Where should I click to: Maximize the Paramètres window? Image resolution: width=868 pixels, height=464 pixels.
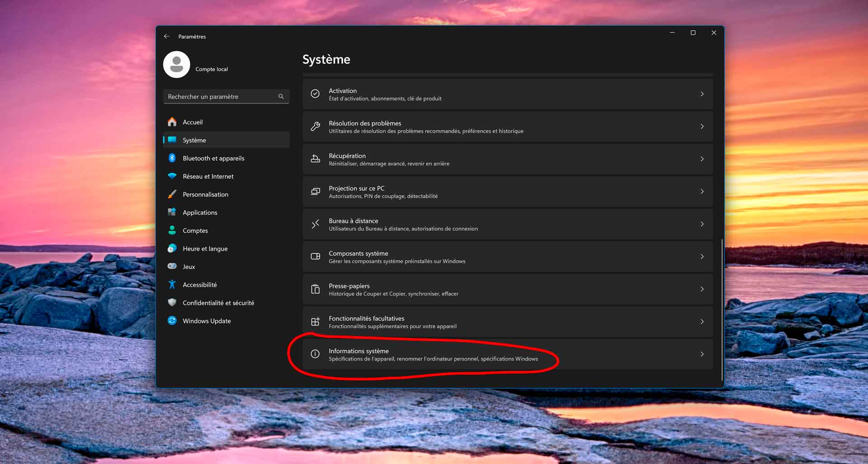(693, 33)
